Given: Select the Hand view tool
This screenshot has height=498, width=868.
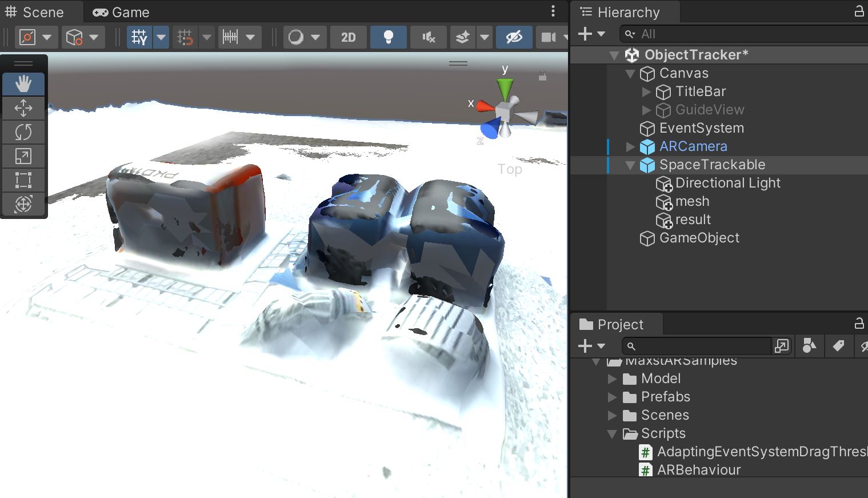Looking at the screenshot, I should [23, 84].
